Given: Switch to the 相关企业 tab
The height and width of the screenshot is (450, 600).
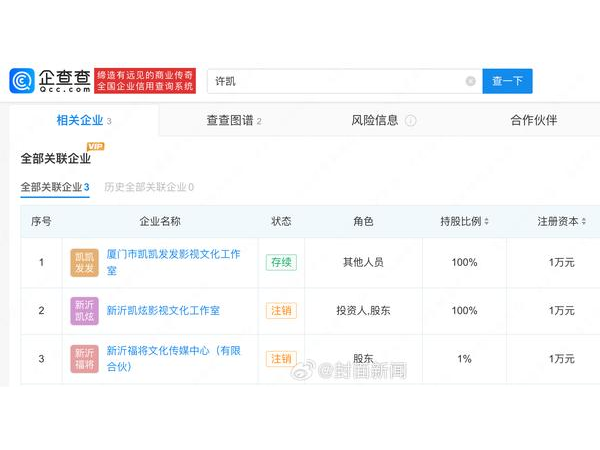Looking at the screenshot, I should click(83, 120).
